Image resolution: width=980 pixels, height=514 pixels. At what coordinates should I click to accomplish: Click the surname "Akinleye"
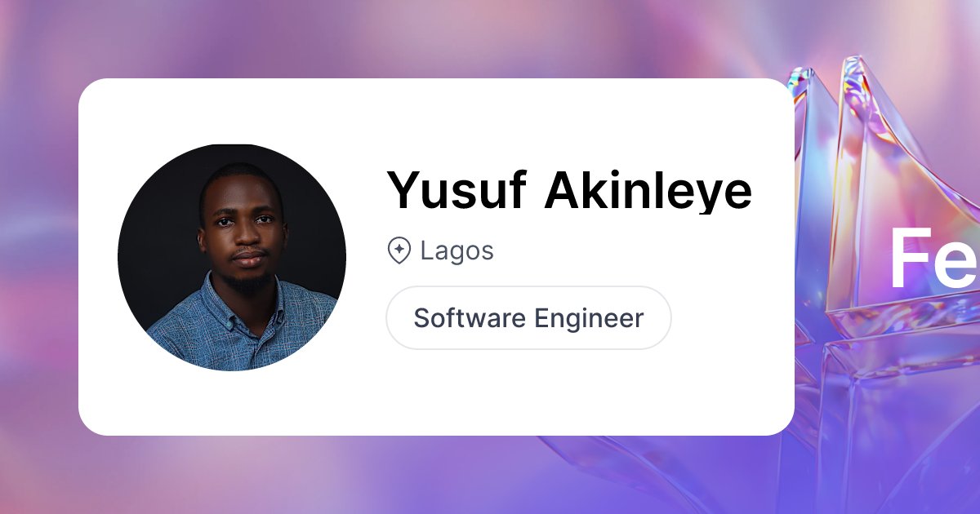coord(648,190)
